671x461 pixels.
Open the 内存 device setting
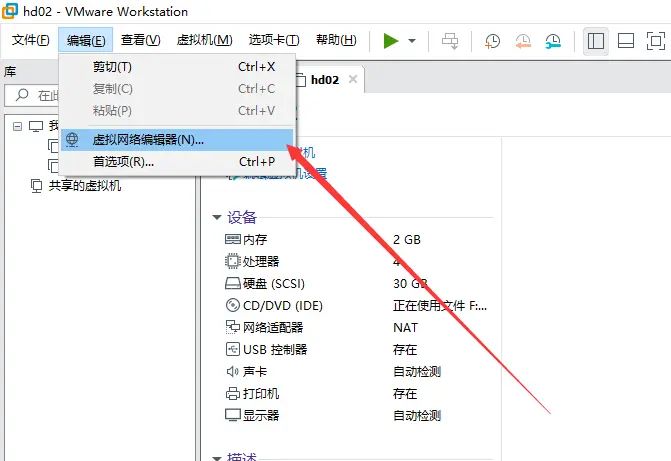[255, 240]
